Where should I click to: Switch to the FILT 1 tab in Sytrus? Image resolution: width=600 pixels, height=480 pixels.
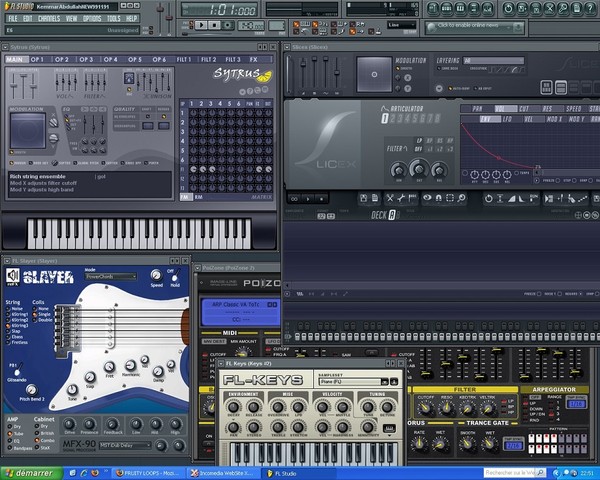(x=184, y=59)
